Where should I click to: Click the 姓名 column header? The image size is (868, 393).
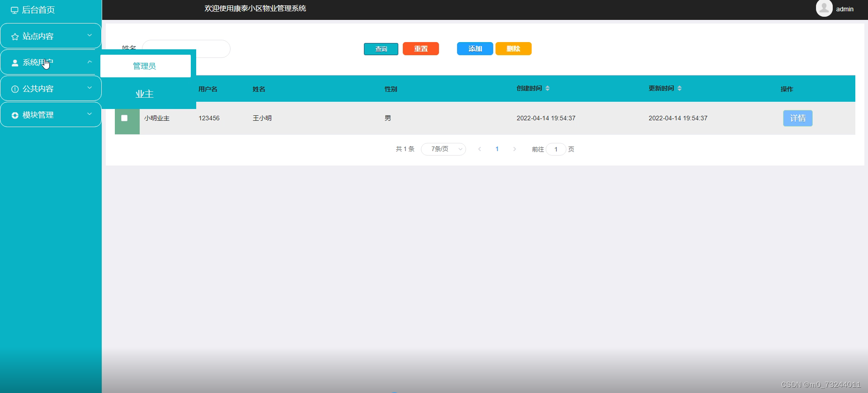(x=259, y=89)
